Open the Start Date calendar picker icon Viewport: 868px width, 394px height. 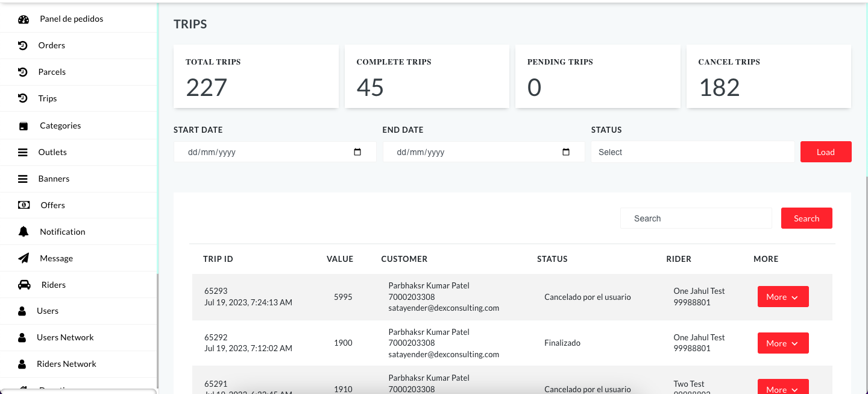(x=357, y=152)
